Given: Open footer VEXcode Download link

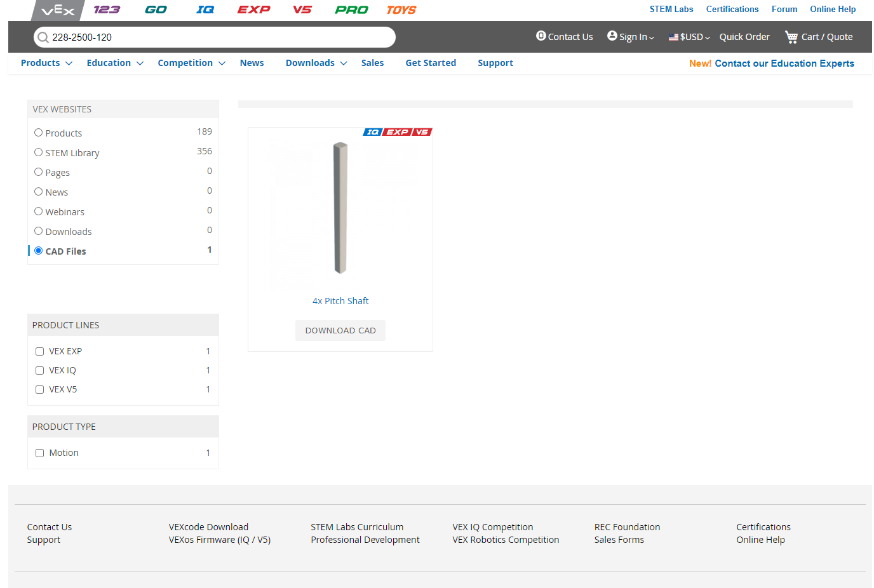Looking at the screenshot, I should pyautogui.click(x=208, y=527).
